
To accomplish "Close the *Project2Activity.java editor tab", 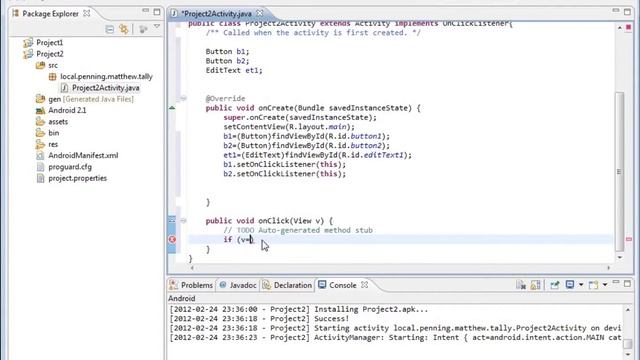I will (x=260, y=13).
